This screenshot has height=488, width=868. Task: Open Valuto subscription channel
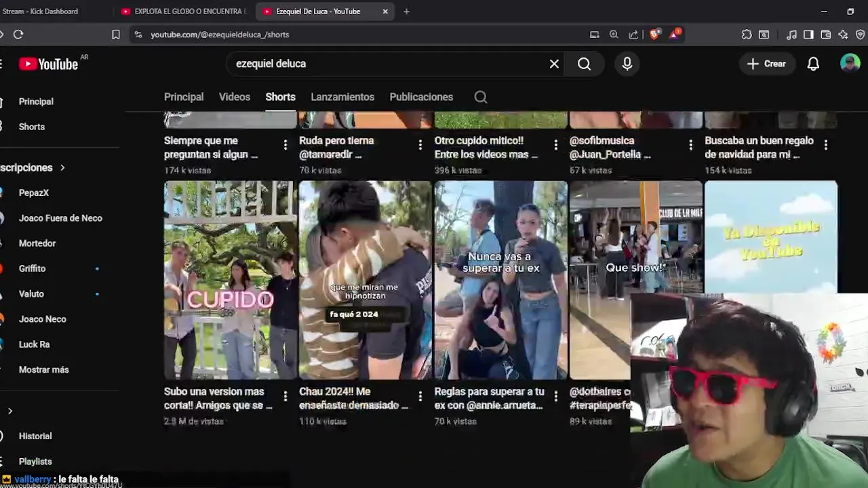tap(31, 294)
